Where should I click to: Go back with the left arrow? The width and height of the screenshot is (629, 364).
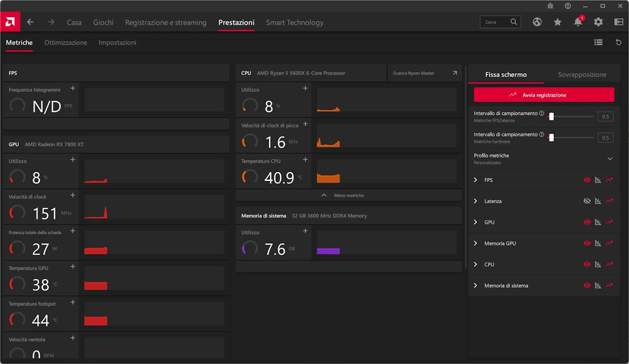pos(30,22)
